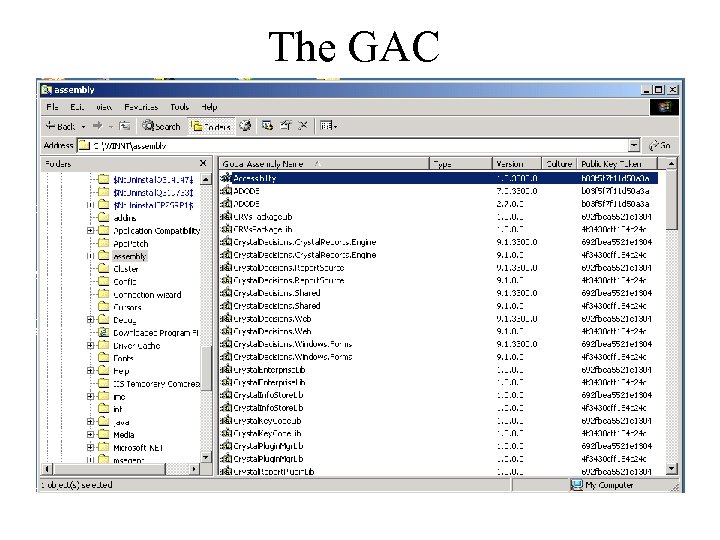Image resolution: width=720 pixels, height=540 pixels.
Task: Click the first CrystalInfoStoreLib icon
Action: pos(226,394)
